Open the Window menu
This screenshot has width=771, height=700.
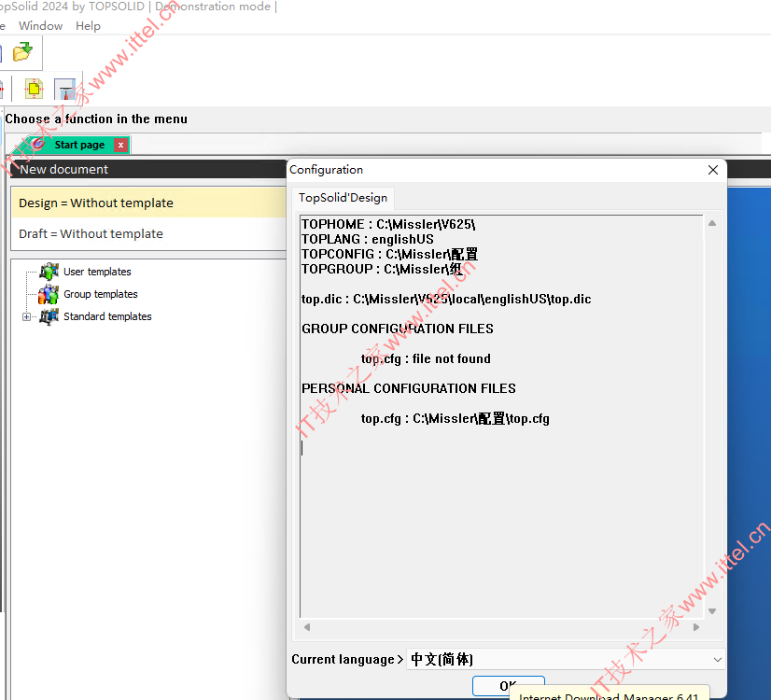40,25
